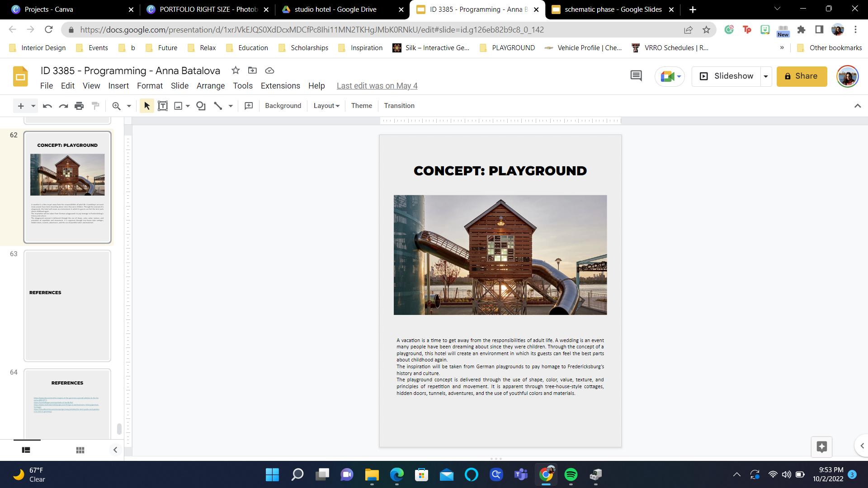Screen dimensions: 868x488
Task: Click the print icon
Action: tap(79, 106)
